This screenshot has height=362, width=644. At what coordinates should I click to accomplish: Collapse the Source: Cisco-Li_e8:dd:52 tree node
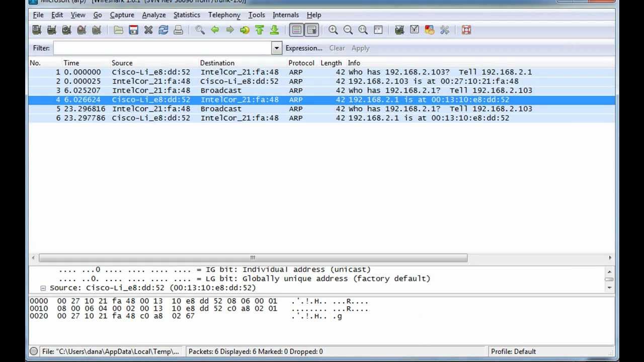43,288
